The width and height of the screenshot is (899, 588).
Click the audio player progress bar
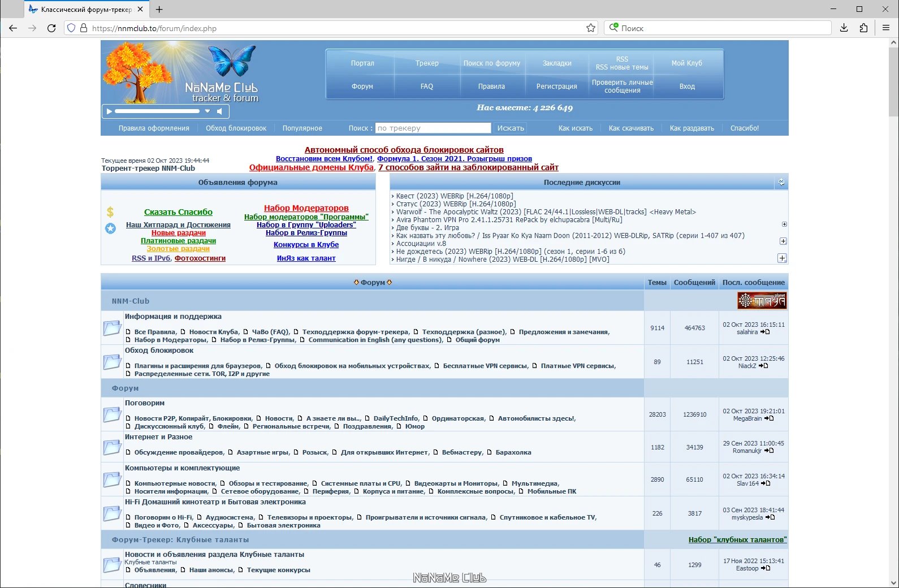tap(157, 111)
